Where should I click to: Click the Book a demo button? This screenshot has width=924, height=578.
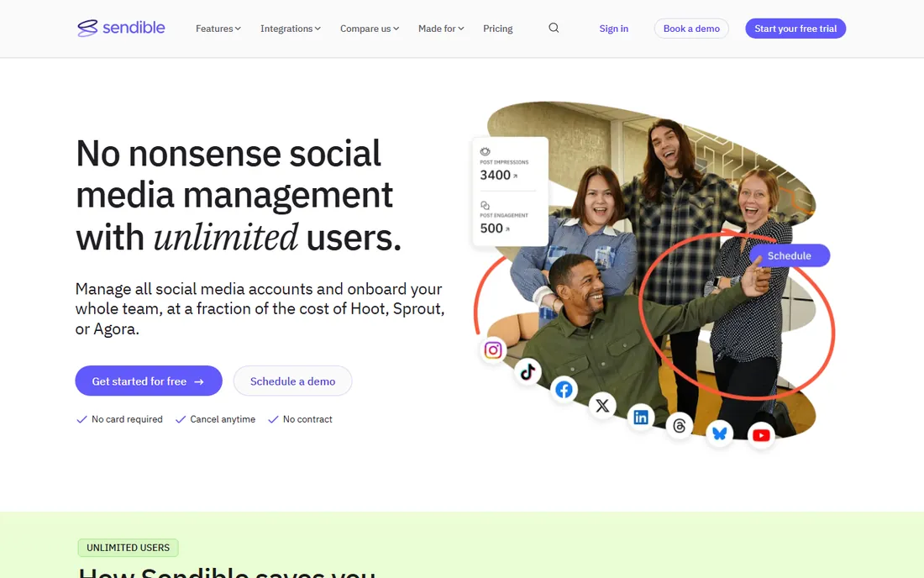tap(691, 29)
